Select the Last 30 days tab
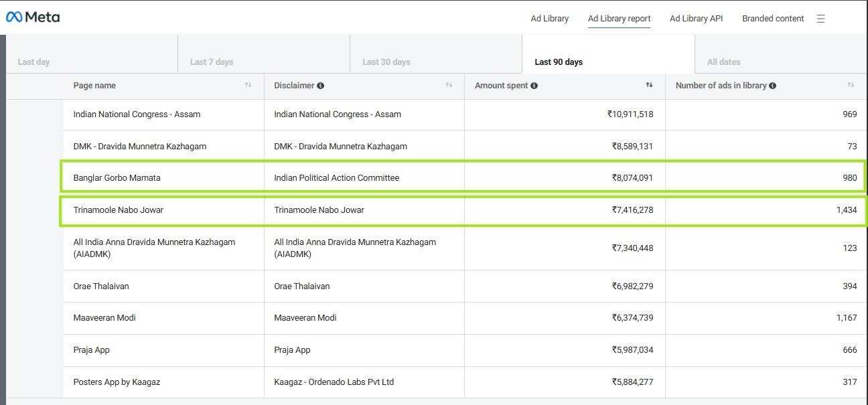Screen dimensions: 868x405 click(386, 62)
